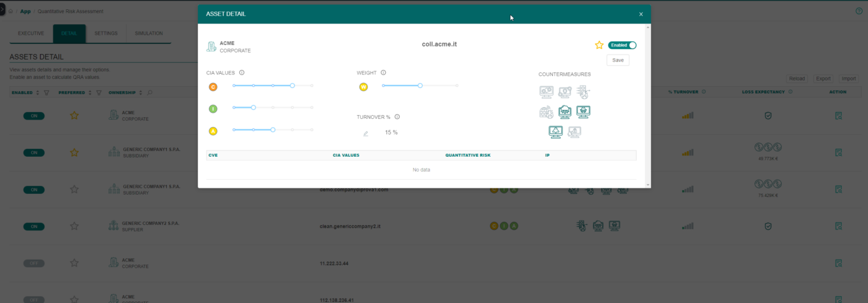Click bug-monitor countermeasure icon in clean.genericcompany2.it row
The image size is (868, 303).
(x=614, y=226)
